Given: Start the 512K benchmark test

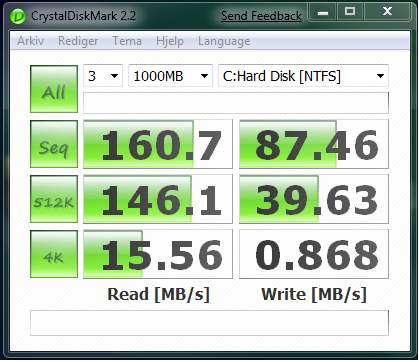Looking at the screenshot, I should (x=54, y=199).
